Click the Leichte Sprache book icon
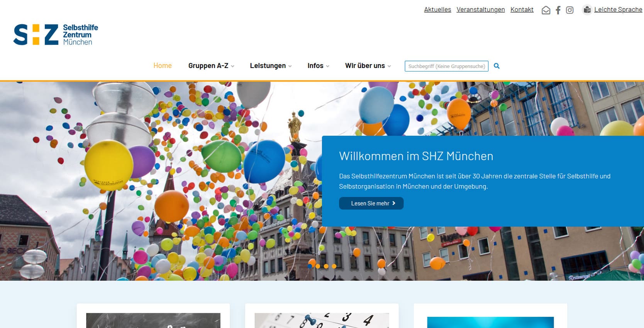This screenshot has width=644, height=328. tap(587, 10)
